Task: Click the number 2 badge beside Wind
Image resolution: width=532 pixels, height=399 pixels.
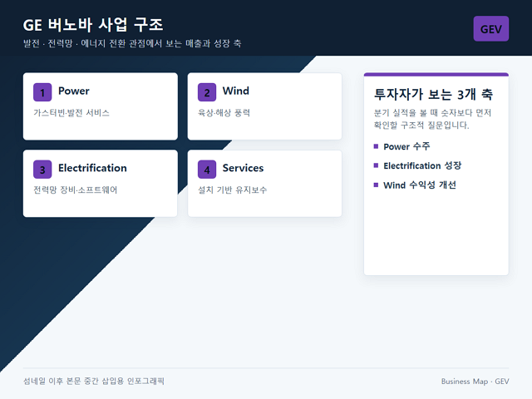Action: click(x=207, y=92)
